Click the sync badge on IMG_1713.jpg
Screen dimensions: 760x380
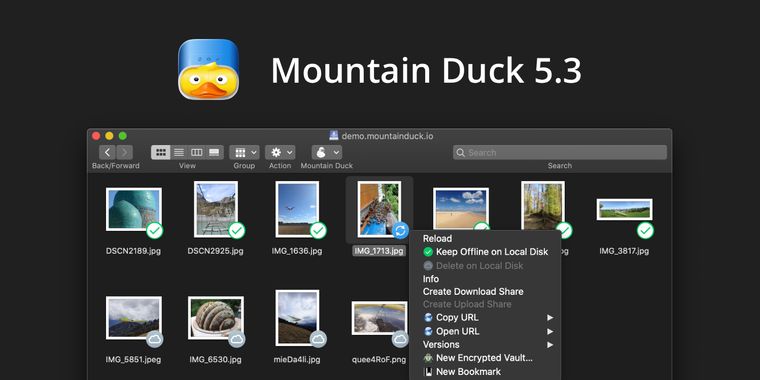pos(400,231)
